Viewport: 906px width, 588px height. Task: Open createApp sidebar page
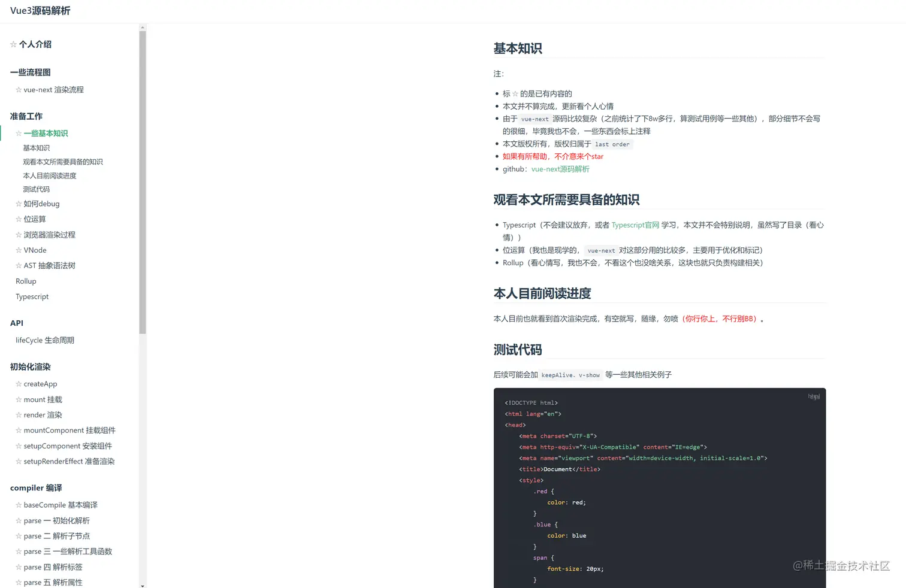click(37, 384)
